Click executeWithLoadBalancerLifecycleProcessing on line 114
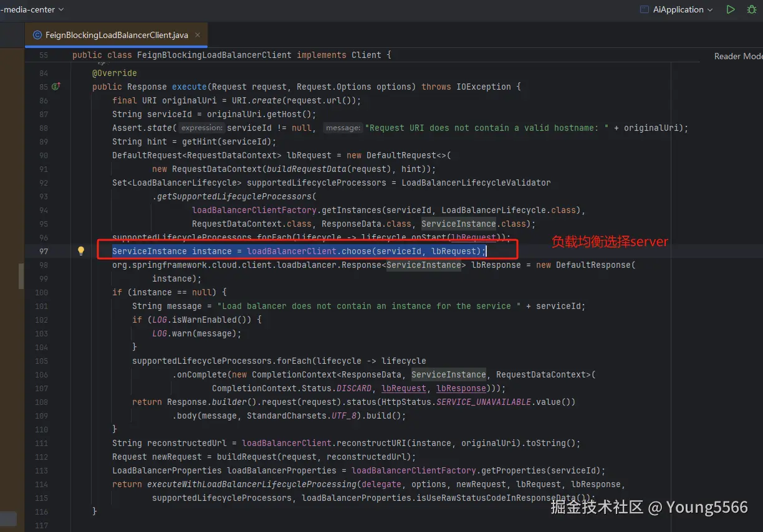The width and height of the screenshot is (763, 532). [x=252, y=484]
